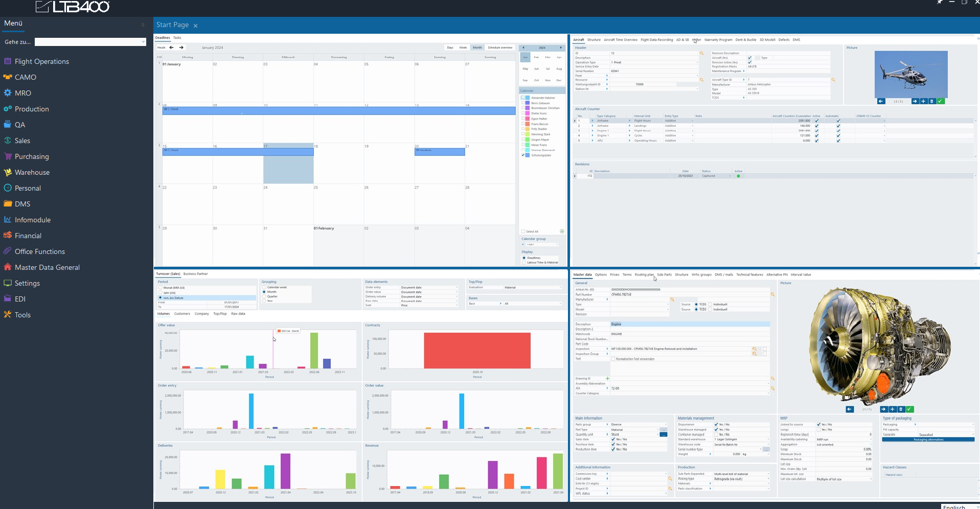The width and height of the screenshot is (980, 509).
Task: Go to previous engine picture with left arrow
Action: (x=850, y=409)
